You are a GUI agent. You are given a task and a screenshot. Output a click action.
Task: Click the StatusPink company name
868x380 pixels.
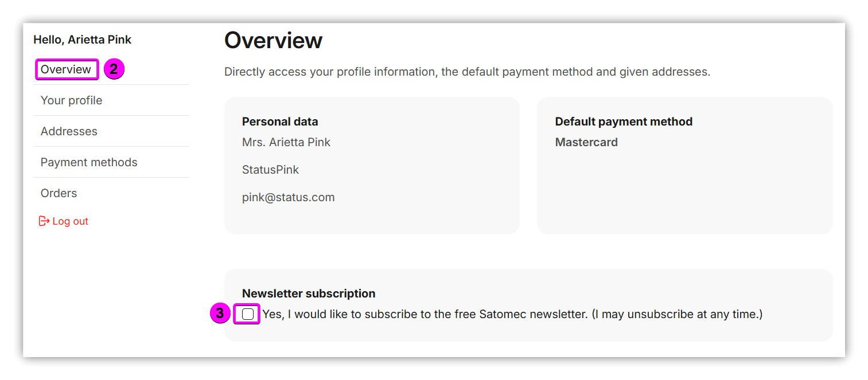click(270, 170)
